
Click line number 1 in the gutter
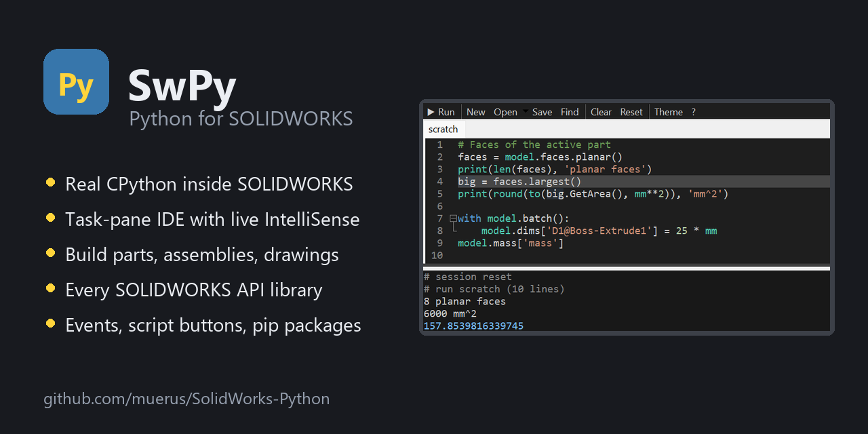(x=439, y=144)
